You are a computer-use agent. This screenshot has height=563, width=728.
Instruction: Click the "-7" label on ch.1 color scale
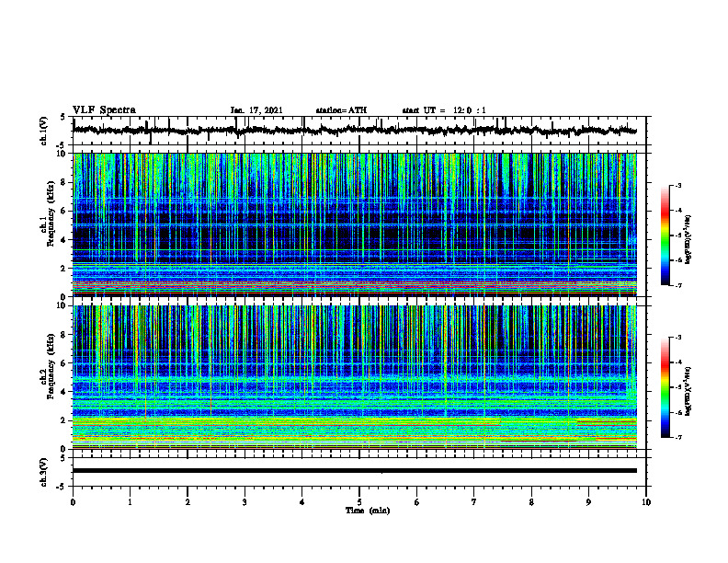point(678,285)
